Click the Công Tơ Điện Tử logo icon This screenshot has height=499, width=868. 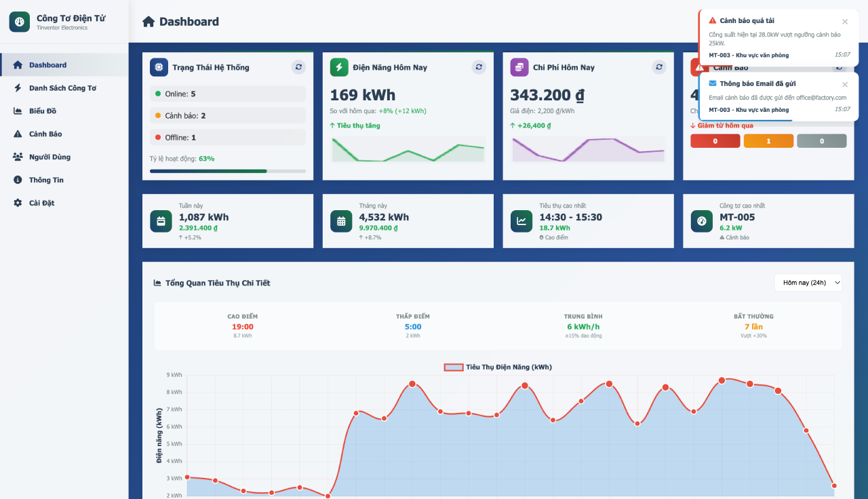[19, 22]
